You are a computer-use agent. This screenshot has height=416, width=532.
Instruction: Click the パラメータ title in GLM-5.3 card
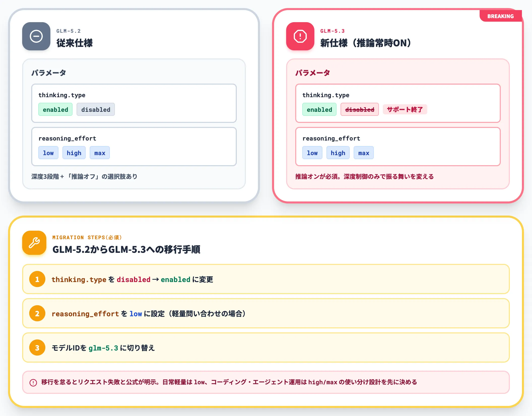(313, 73)
